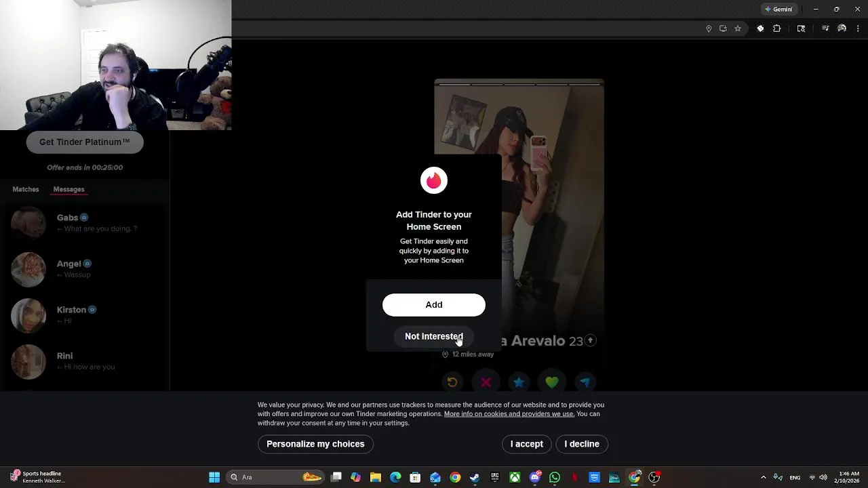Bookmark this page with the star icon
The image size is (868, 488).
point(738,28)
